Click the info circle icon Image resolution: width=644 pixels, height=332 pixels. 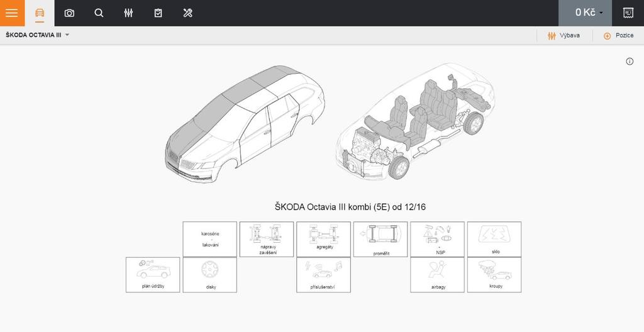pyautogui.click(x=630, y=62)
